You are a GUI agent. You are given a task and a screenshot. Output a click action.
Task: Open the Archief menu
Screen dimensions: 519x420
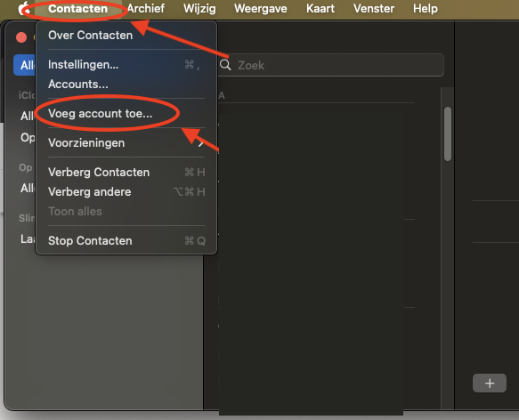tap(146, 9)
